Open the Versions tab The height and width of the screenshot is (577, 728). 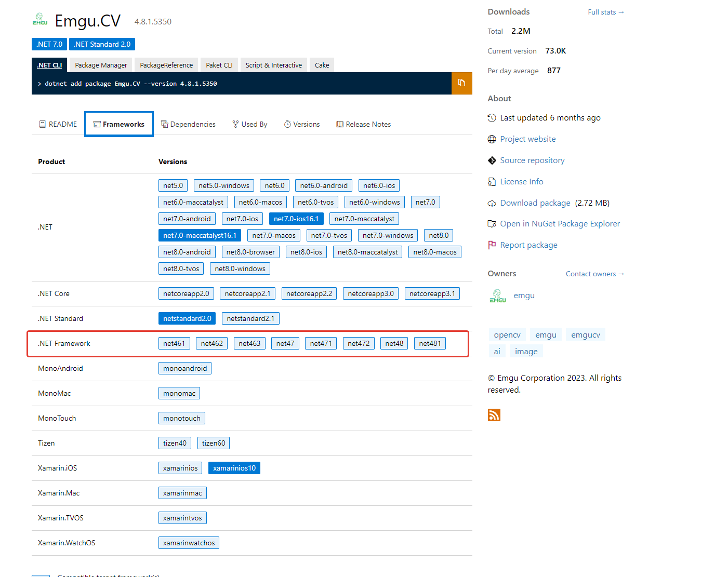pyautogui.click(x=302, y=124)
